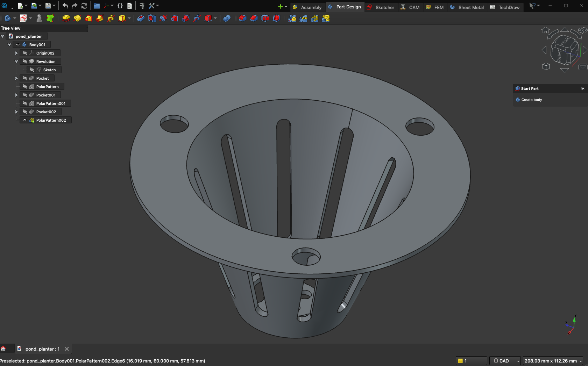Select the Hole tool
The height and width of the screenshot is (366, 588).
click(152, 18)
